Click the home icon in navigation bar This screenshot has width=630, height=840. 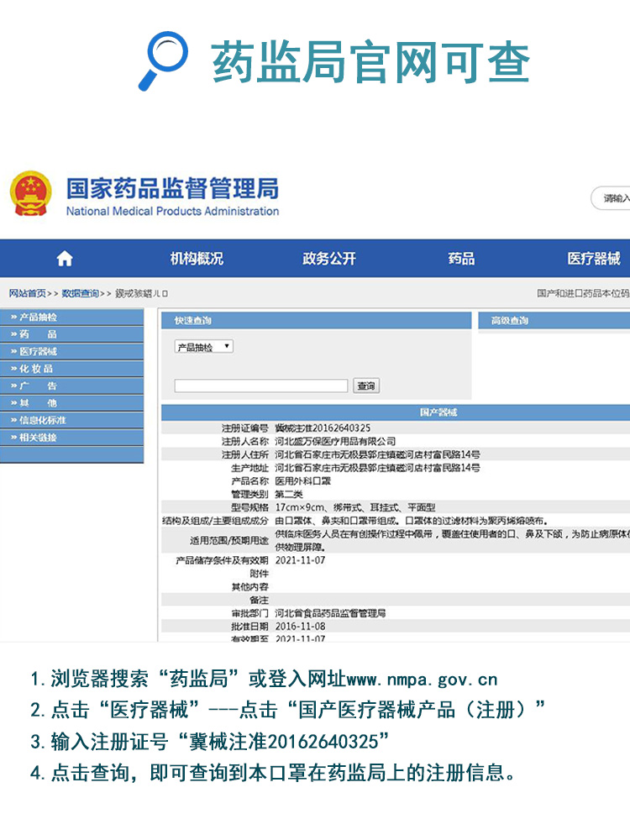[65, 259]
